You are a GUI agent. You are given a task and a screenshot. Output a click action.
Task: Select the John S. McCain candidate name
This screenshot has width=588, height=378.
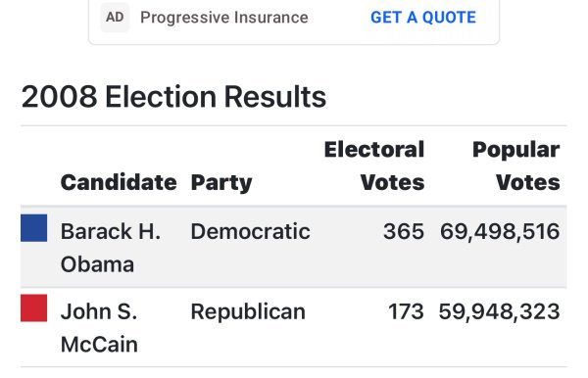(99, 328)
